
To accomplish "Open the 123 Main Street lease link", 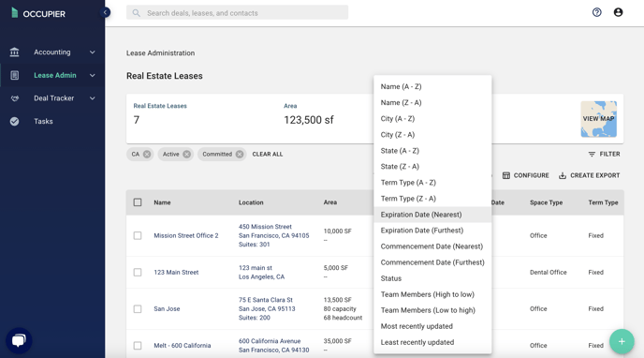I will click(x=176, y=272).
